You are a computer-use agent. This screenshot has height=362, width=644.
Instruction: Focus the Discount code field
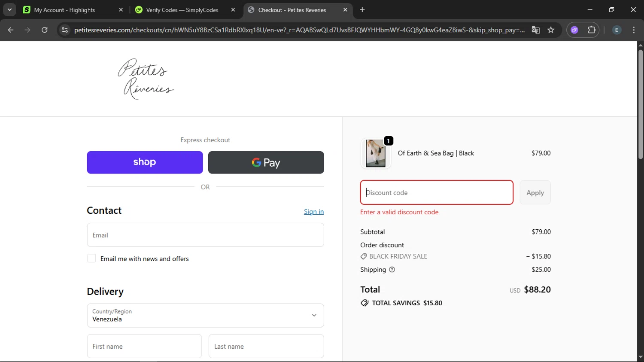(437, 192)
